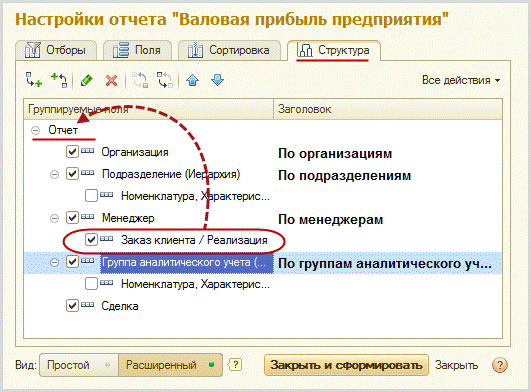Enable the Номенклатура checkbox under Подразделение

tap(91, 195)
